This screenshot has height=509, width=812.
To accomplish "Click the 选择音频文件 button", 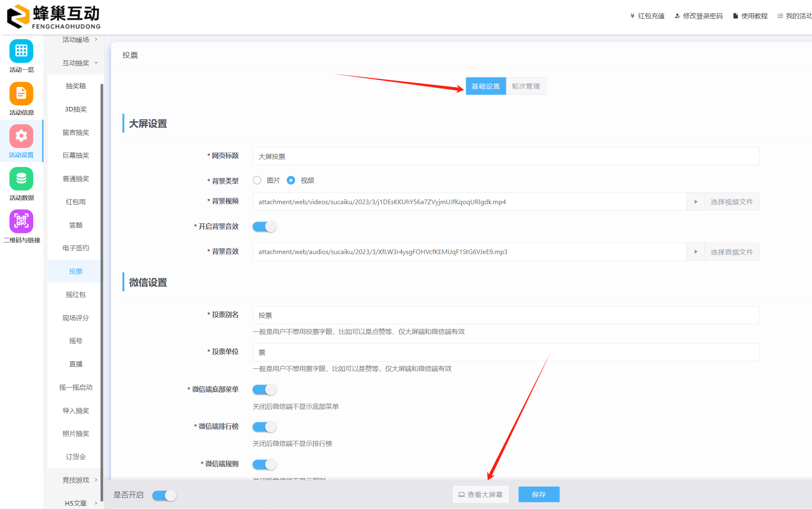I will (x=732, y=252).
